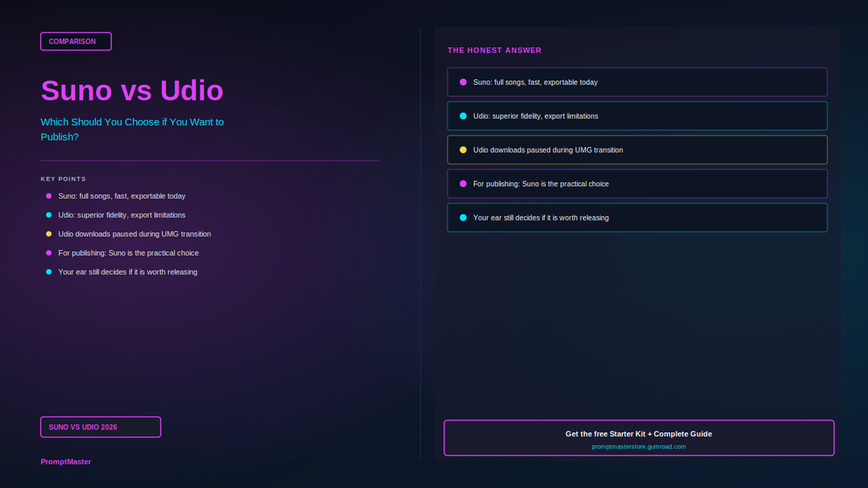Click the magenta dot in Suno full songs card
Viewport: 868px width, 488px height.
(x=463, y=82)
